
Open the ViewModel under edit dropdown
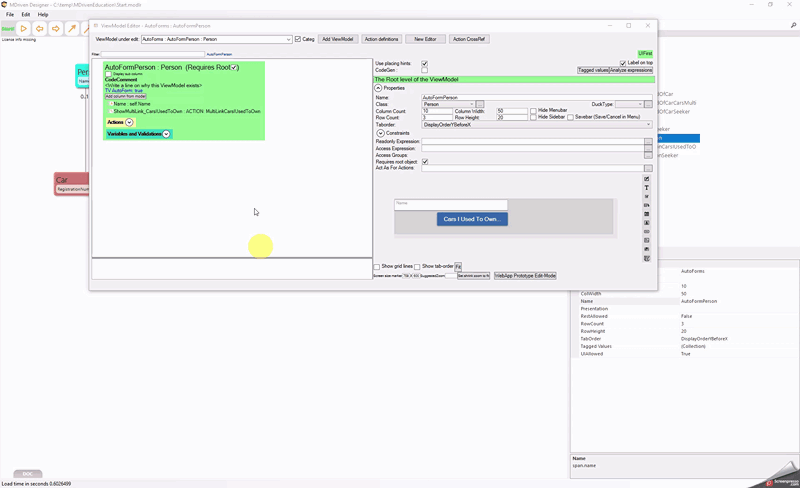coord(288,39)
